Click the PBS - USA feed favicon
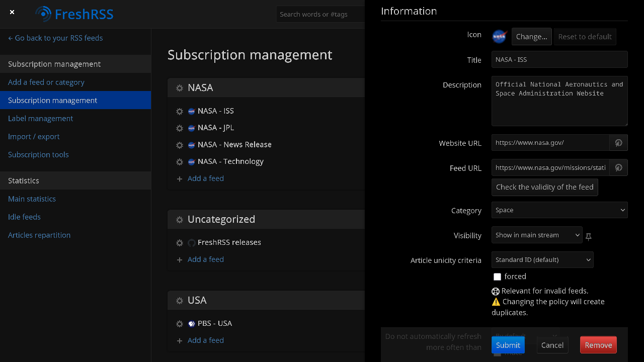The image size is (644, 362). pos(191,323)
